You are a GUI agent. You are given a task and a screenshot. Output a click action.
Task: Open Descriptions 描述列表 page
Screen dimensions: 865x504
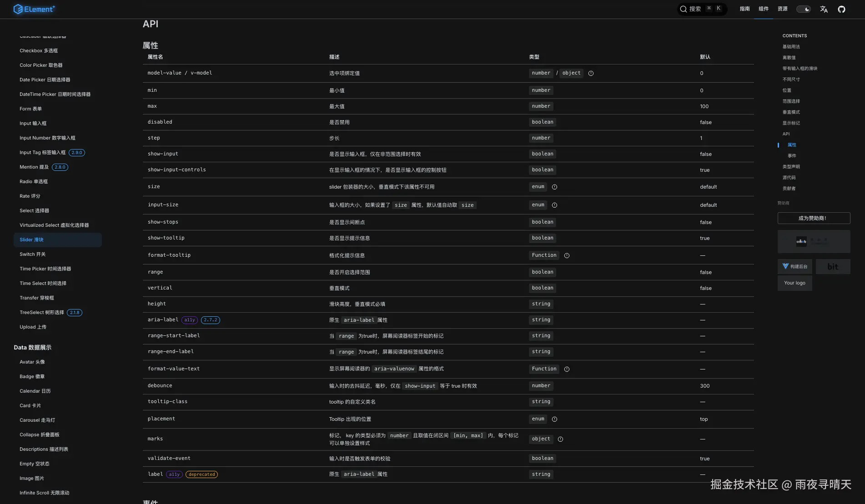pos(44,449)
